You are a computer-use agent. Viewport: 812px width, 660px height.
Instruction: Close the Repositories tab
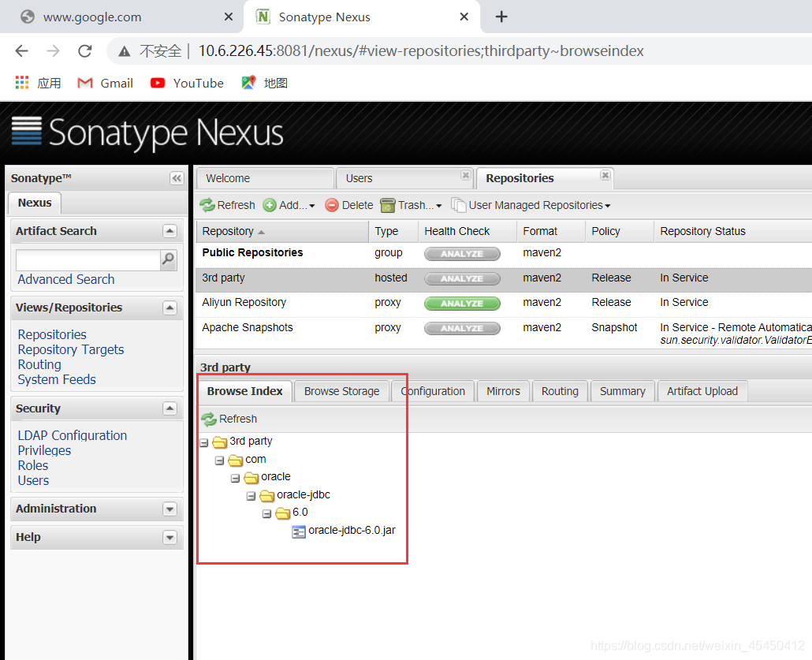click(605, 175)
